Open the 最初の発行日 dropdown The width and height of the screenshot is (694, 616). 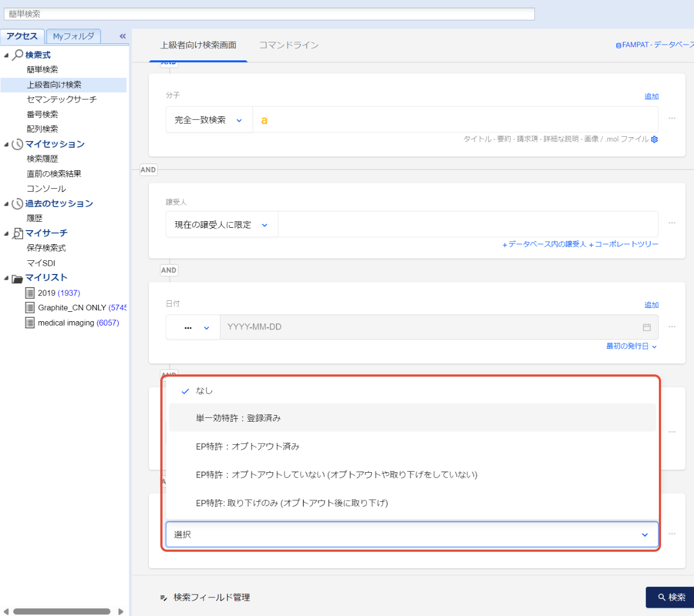pyautogui.click(x=631, y=346)
